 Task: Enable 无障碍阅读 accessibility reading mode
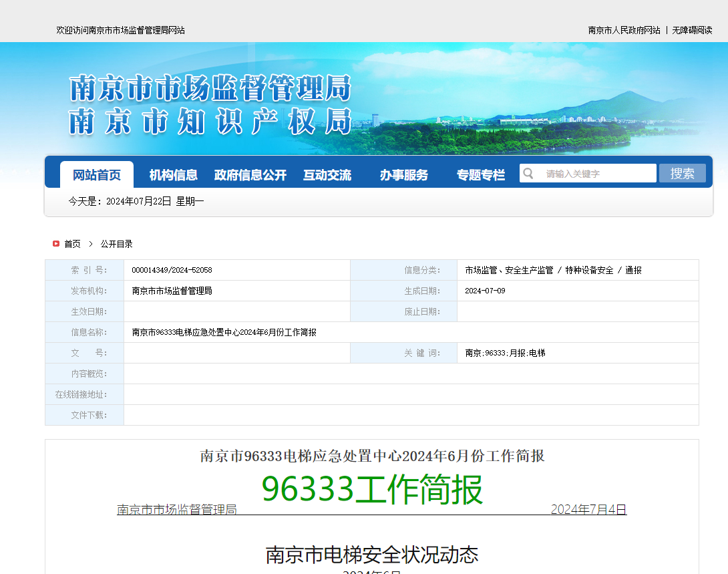tap(691, 29)
